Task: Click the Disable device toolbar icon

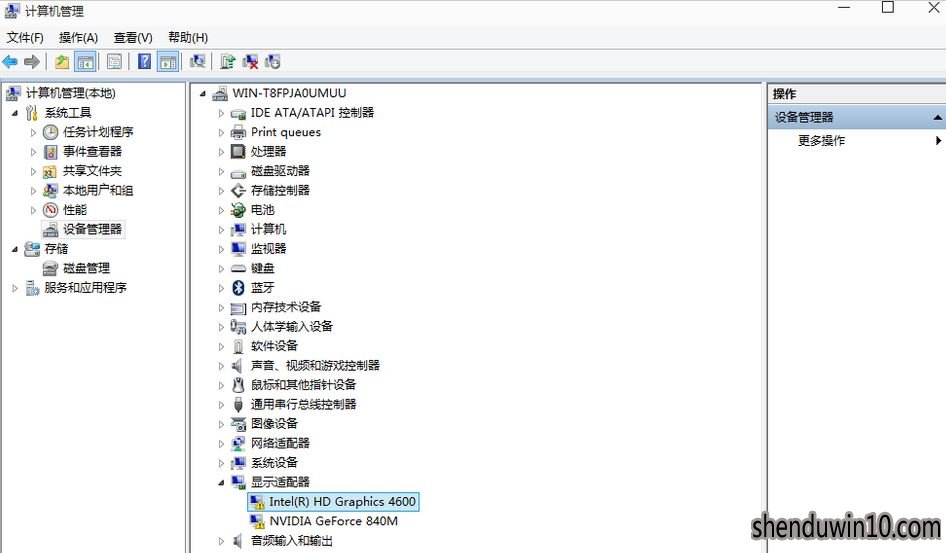Action: [x=273, y=62]
